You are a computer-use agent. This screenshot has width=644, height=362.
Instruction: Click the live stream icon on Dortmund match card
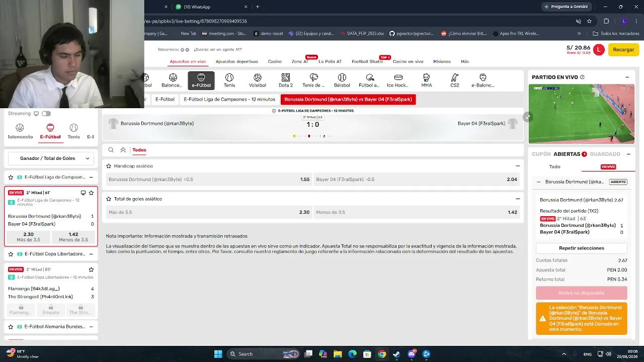pos(83,193)
